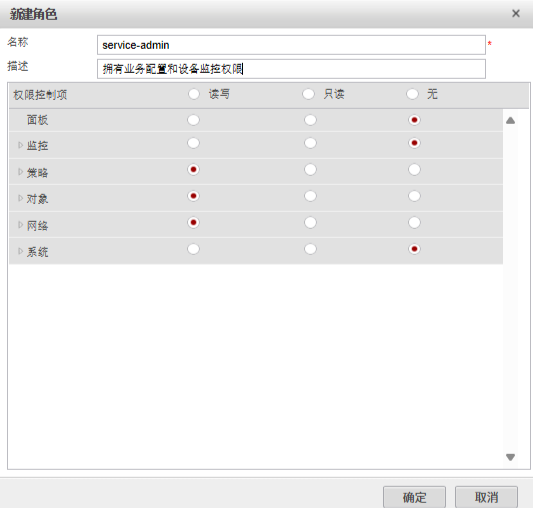Click the 名称 input field
Viewport: 533px width, 508px height.
point(291,45)
